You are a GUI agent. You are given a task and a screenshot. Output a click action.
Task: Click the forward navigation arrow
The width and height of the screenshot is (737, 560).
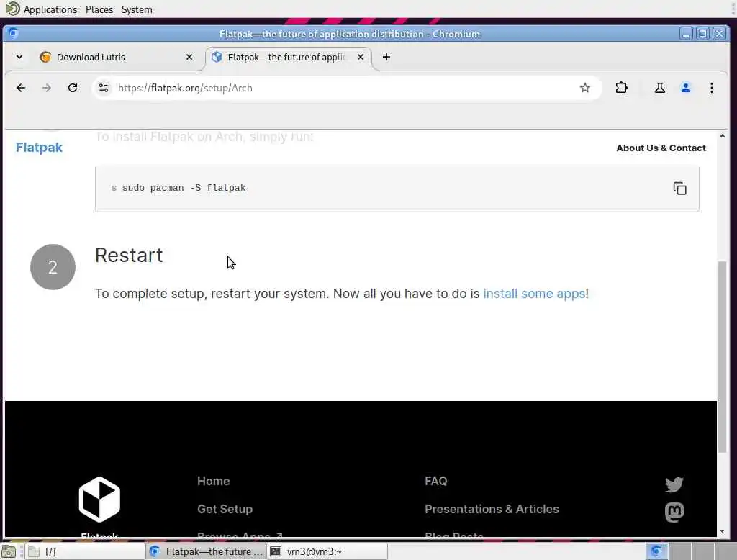point(46,88)
